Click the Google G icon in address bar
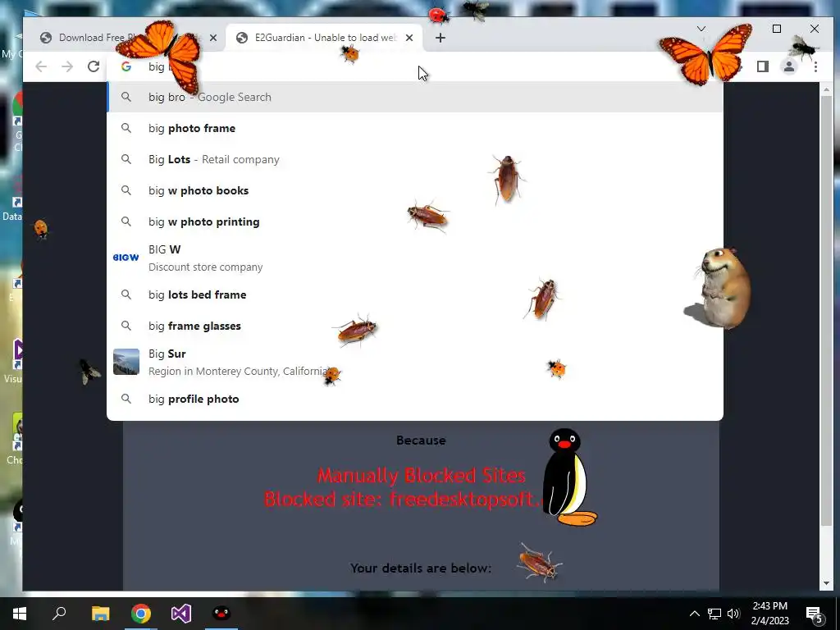 click(x=126, y=66)
